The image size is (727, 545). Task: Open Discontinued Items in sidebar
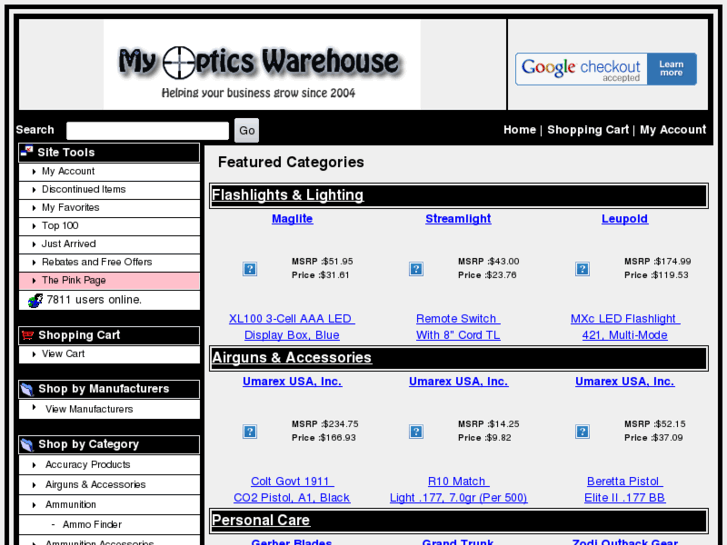pos(83,189)
